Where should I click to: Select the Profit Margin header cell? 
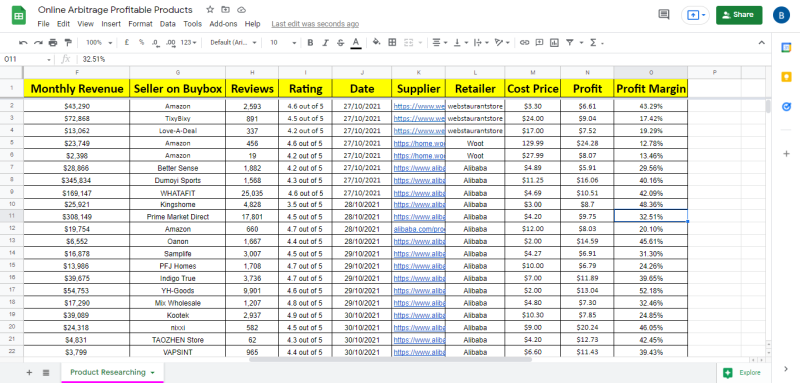(651, 89)
